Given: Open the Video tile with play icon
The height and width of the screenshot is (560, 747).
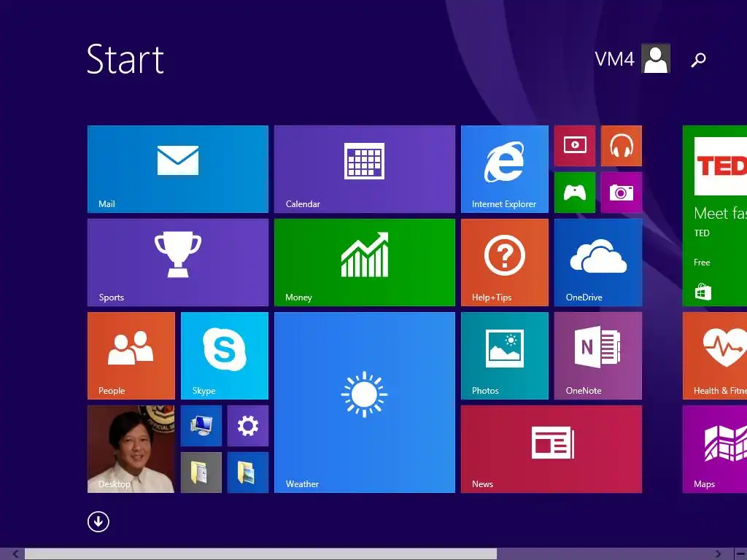Looking at the screenshot, I should click(575, 146).
